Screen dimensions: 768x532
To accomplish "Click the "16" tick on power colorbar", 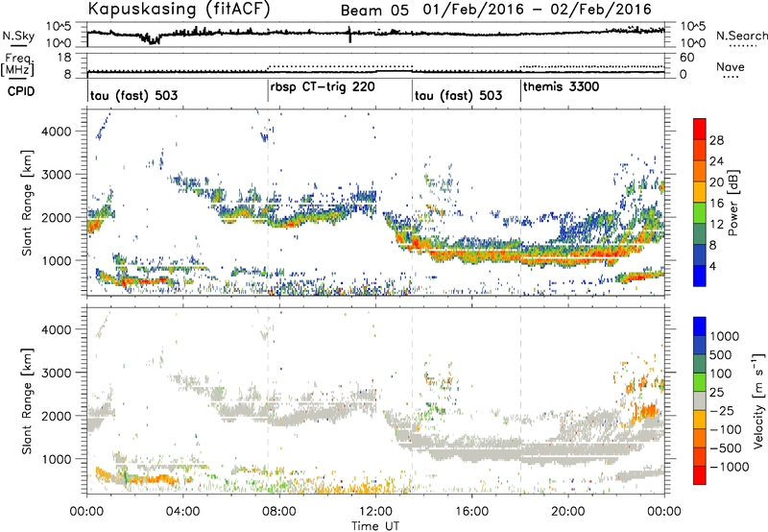I will point(716,204).
